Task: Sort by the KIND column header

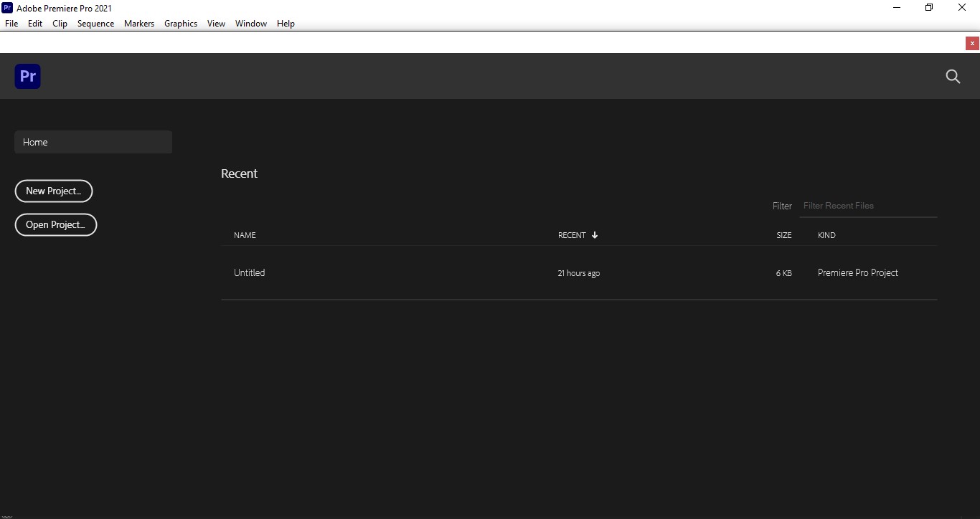Action: 826,235
